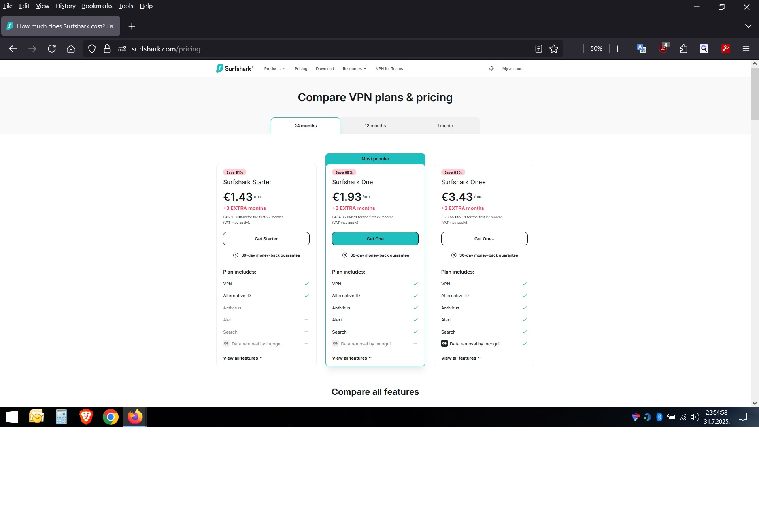Reload the page
This screenshot has width=759, height=532.
coord(52,49)
